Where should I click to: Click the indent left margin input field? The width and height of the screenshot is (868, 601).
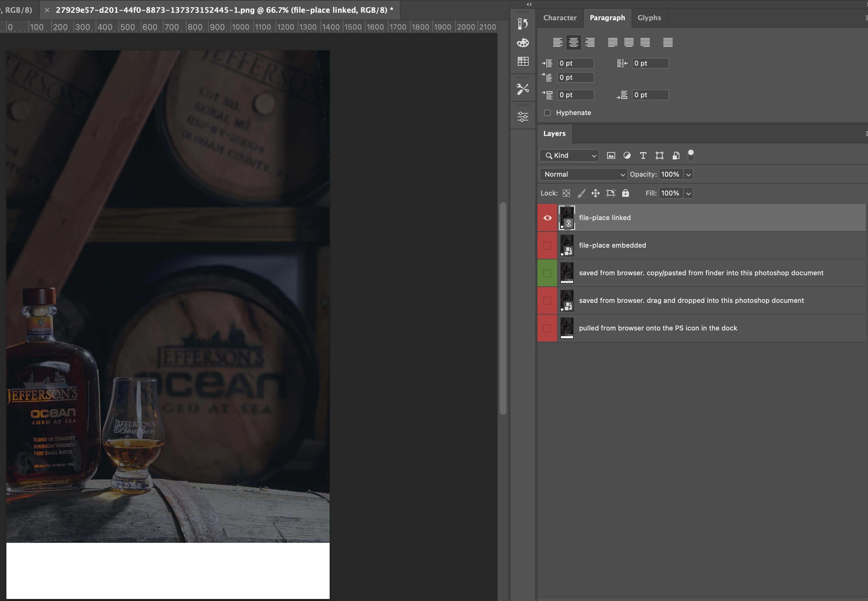coord(575,63)
